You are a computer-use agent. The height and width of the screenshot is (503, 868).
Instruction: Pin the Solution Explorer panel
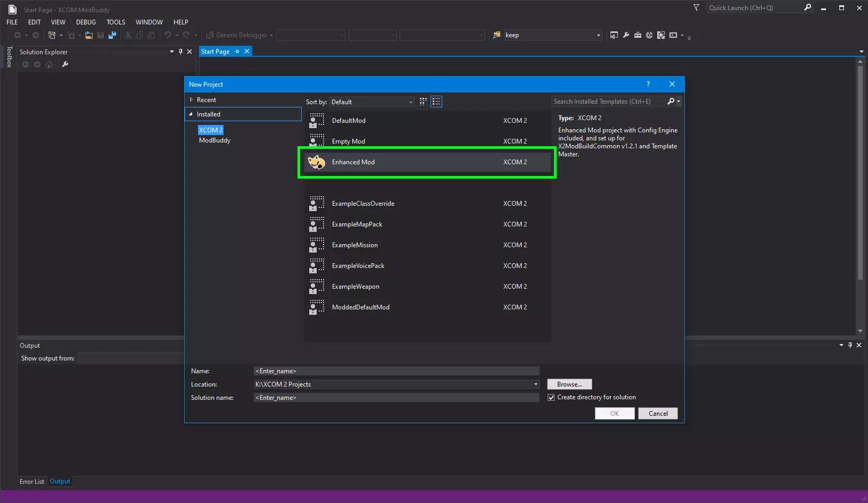(x=180, y=52)
